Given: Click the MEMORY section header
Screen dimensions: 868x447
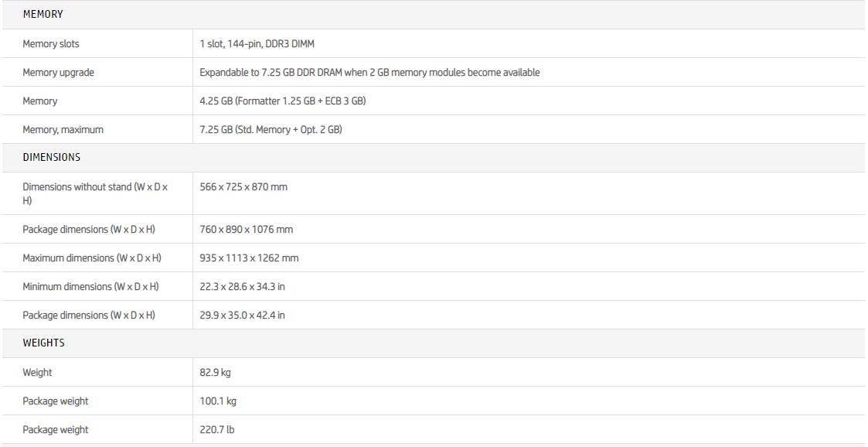Looking at the screenshot, I should 43,15.
